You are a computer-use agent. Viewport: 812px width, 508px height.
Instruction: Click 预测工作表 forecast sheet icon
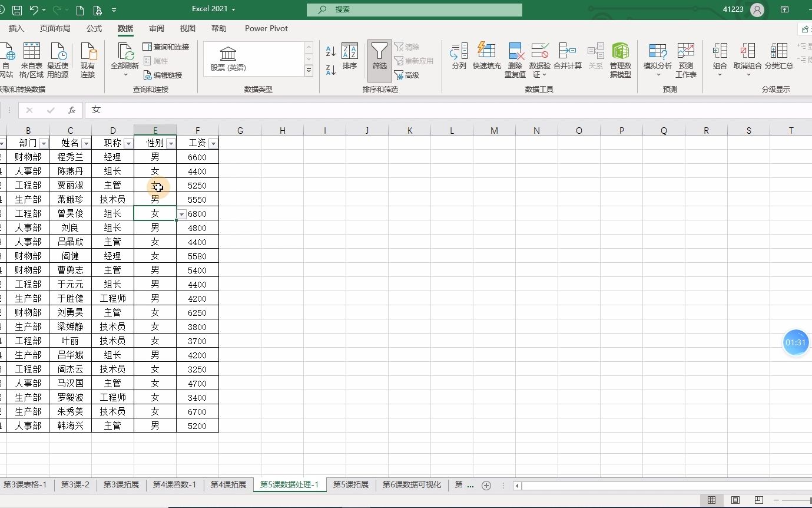tap(686, 61)
